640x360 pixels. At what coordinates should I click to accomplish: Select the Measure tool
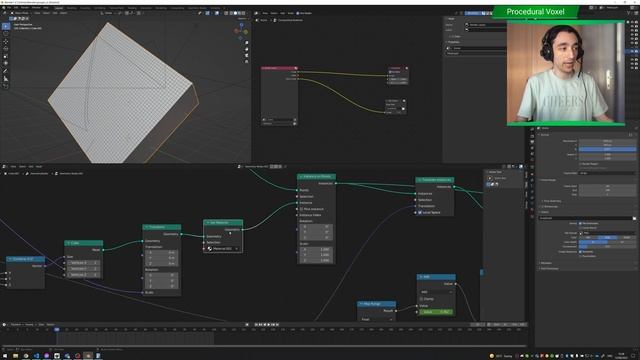(x=6, y=78)
